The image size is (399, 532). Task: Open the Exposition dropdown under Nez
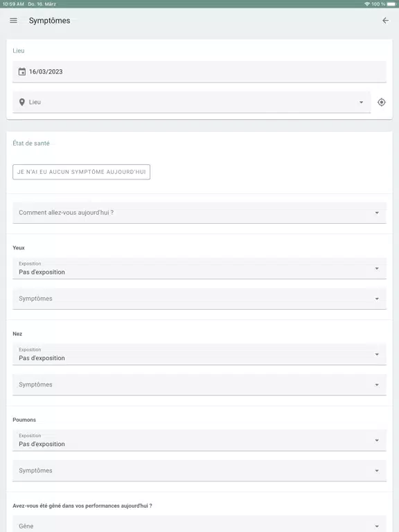(199, 354)
